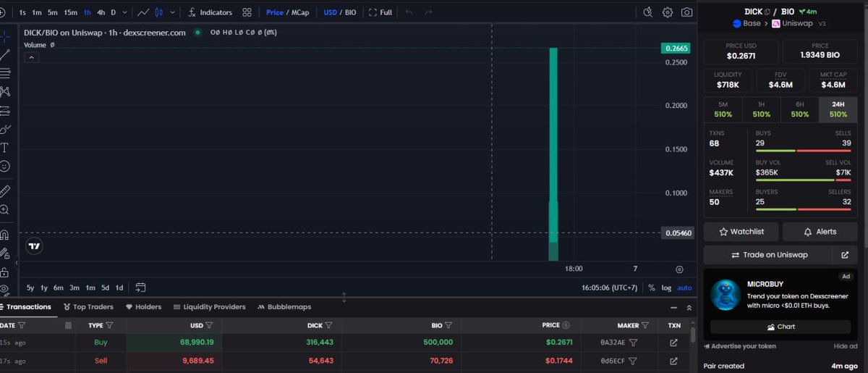This screenshot has width=868, height=373.
Task: Switch to the Bubblemaps tab
Action: 284,307
